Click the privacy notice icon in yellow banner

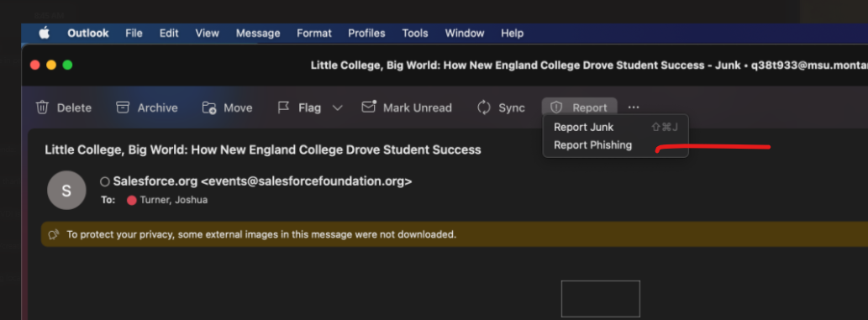click(x=54, y=234)
